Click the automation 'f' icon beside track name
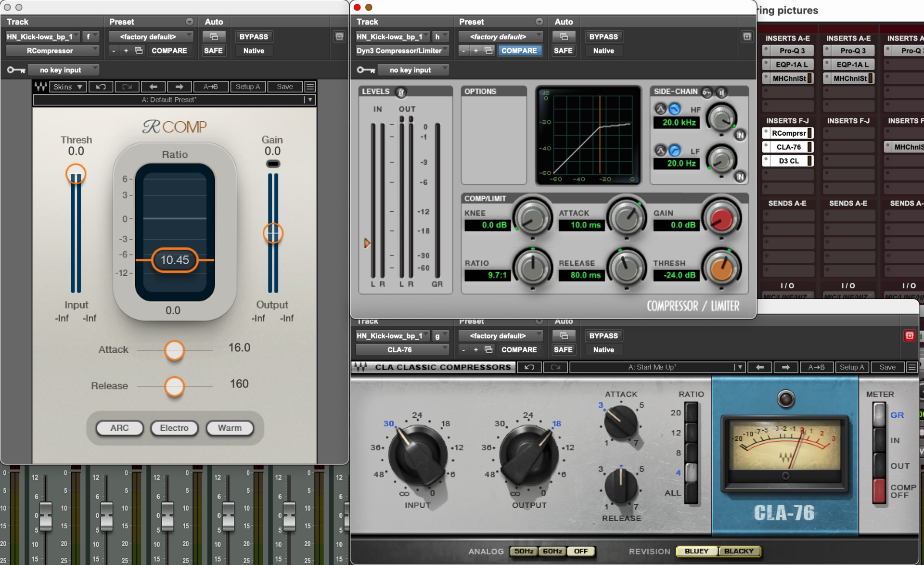The height and width of the screenshot is (565, 924). pyautogui.click(x=90, y=37)
